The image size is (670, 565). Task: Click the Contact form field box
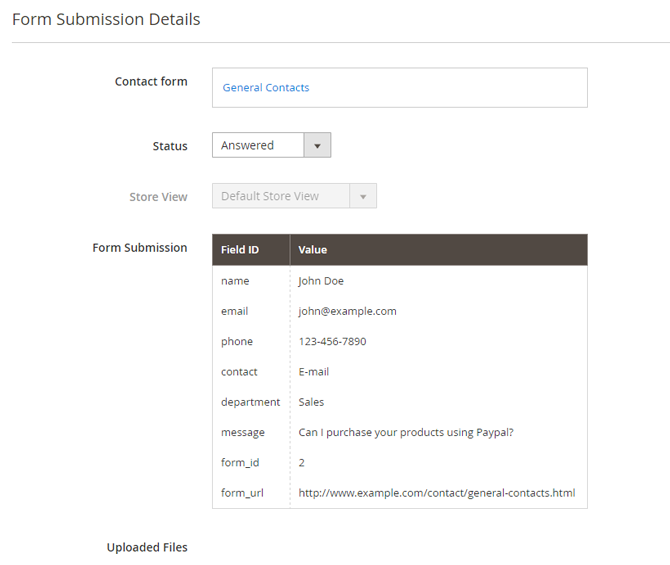click(x=400, y=88)
